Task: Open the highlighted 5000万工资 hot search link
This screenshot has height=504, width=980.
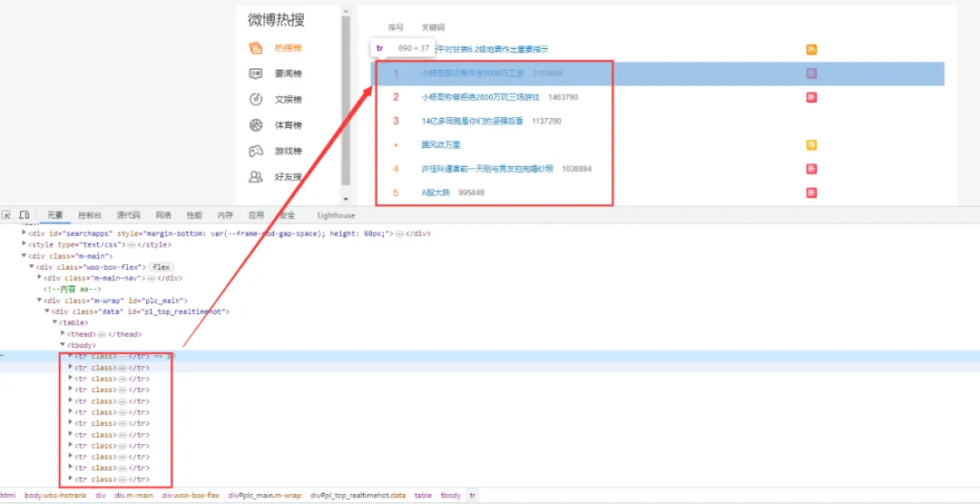Action: (473, 74)
